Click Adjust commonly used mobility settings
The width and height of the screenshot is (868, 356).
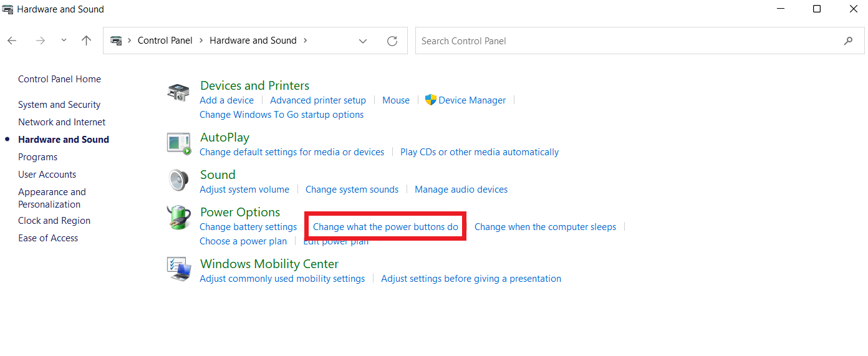[282, 279]
